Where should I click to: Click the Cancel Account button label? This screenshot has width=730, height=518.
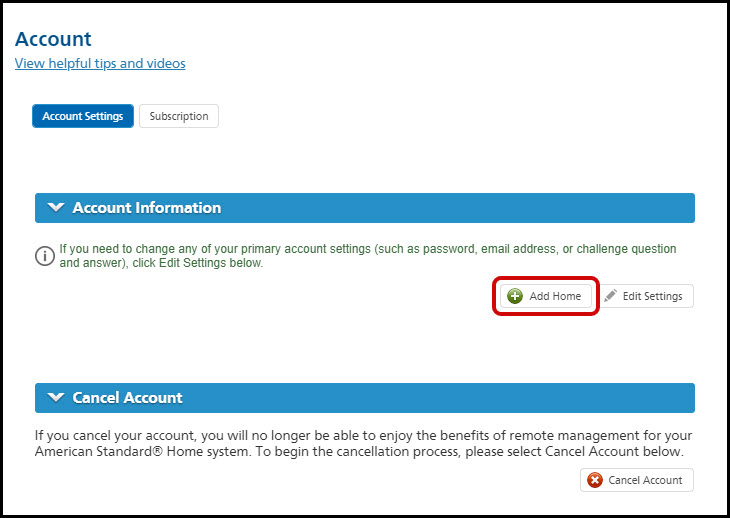coord(645,480)
